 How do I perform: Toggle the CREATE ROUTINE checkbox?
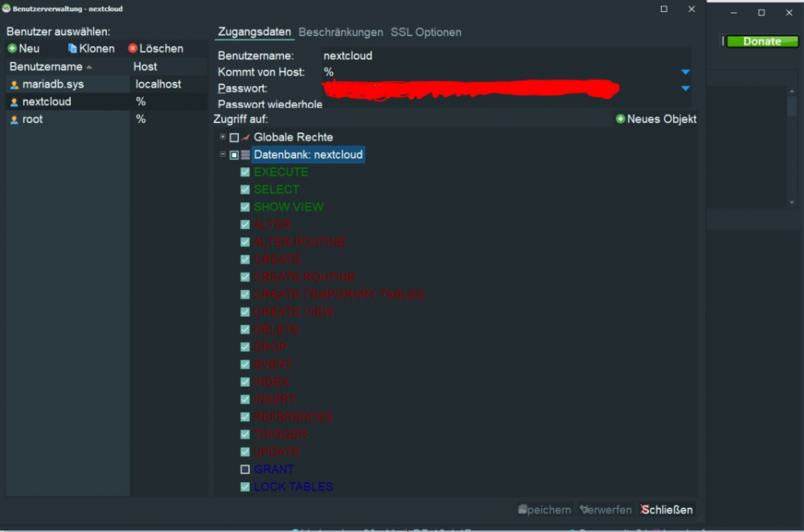click(245, 276)
